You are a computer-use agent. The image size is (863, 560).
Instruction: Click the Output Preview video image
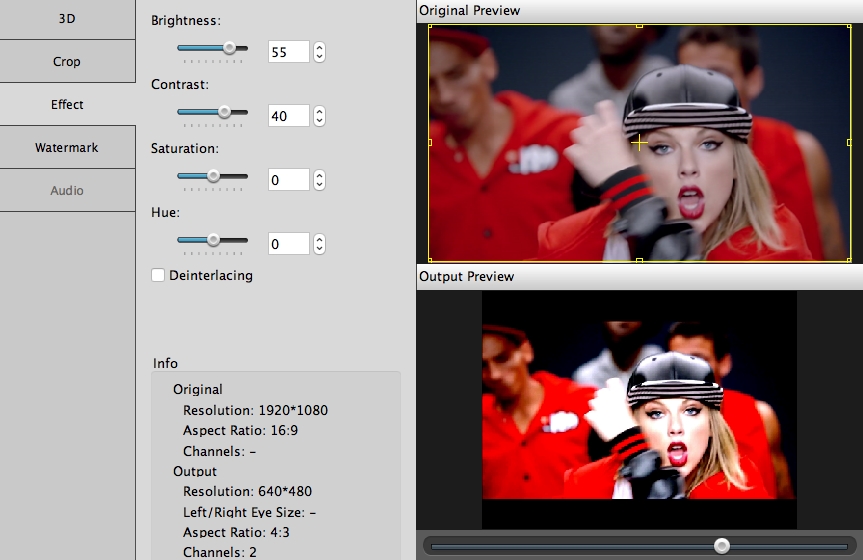(x=639, y=410)
